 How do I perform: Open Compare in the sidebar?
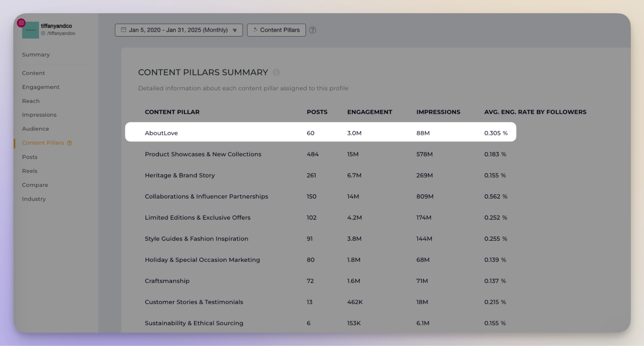click(35, 185)
